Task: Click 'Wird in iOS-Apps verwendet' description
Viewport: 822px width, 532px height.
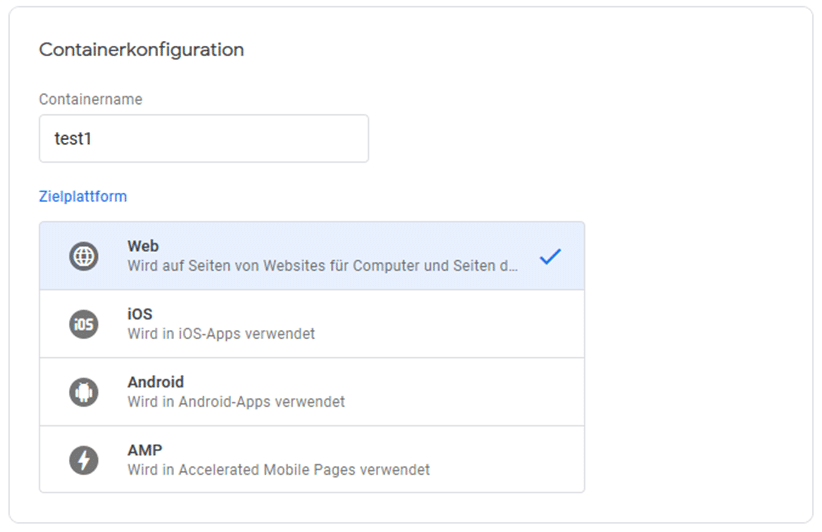Action: 221,334
